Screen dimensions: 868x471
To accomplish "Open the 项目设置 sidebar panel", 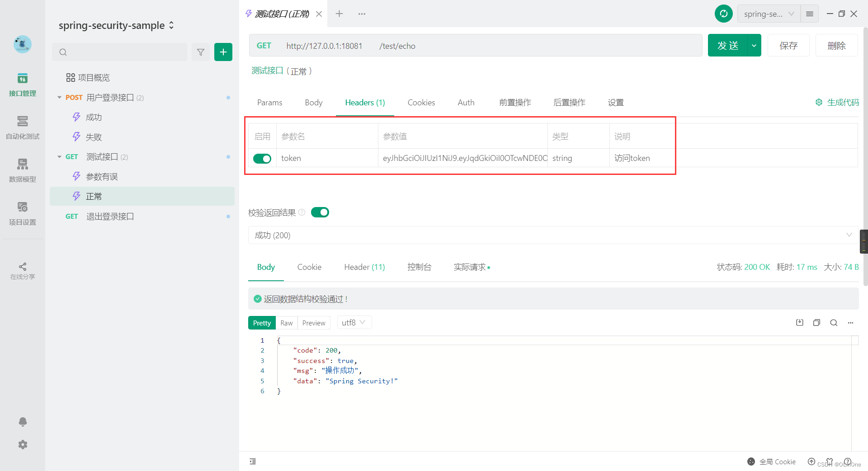I will coord(22,213).
